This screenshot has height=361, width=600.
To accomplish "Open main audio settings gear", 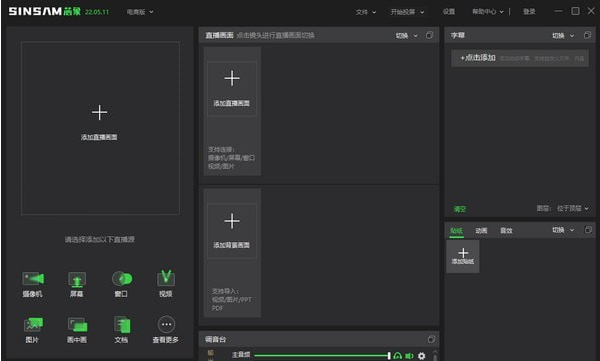I will pyautogui.click(x=422, y=356).
